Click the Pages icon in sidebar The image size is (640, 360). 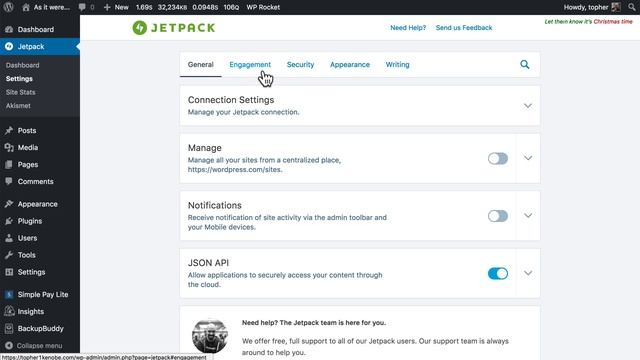(x=9, y=164)
